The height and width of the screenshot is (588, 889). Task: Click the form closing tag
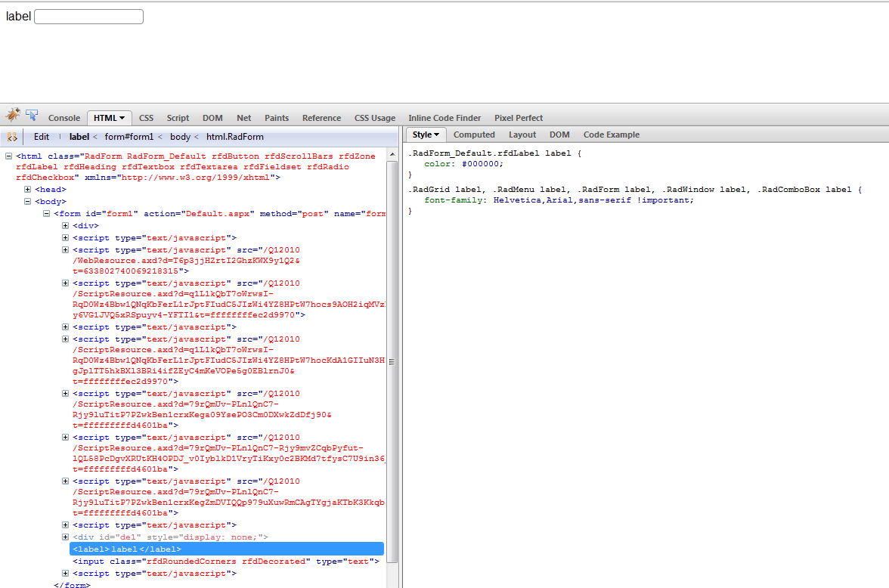[72, 584]
